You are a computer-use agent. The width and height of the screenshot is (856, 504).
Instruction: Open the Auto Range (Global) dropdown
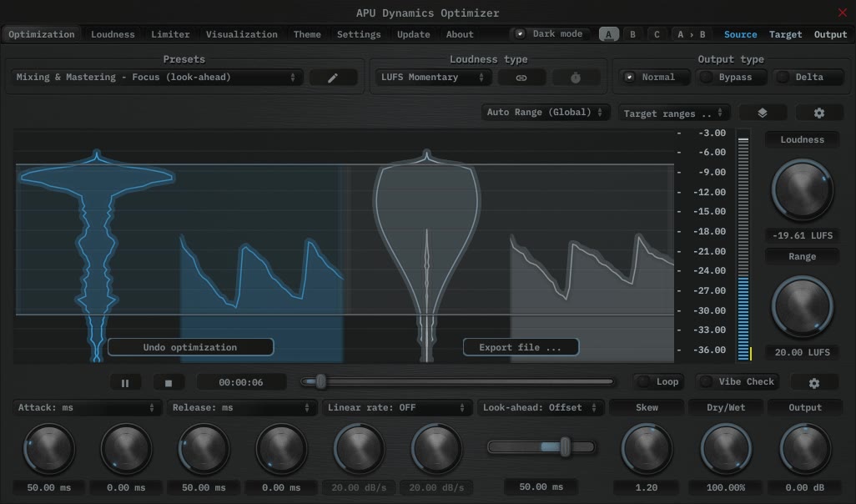point(544,113)
